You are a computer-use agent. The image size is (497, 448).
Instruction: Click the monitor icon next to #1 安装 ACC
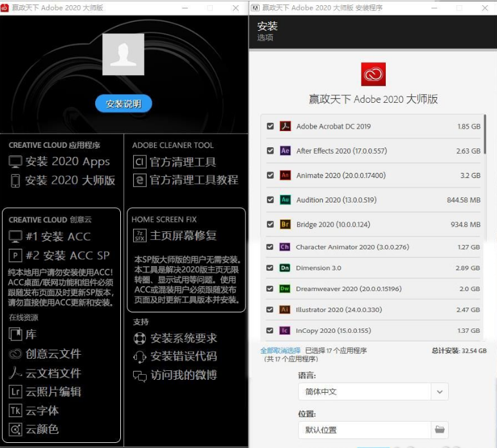coord(15,237)
